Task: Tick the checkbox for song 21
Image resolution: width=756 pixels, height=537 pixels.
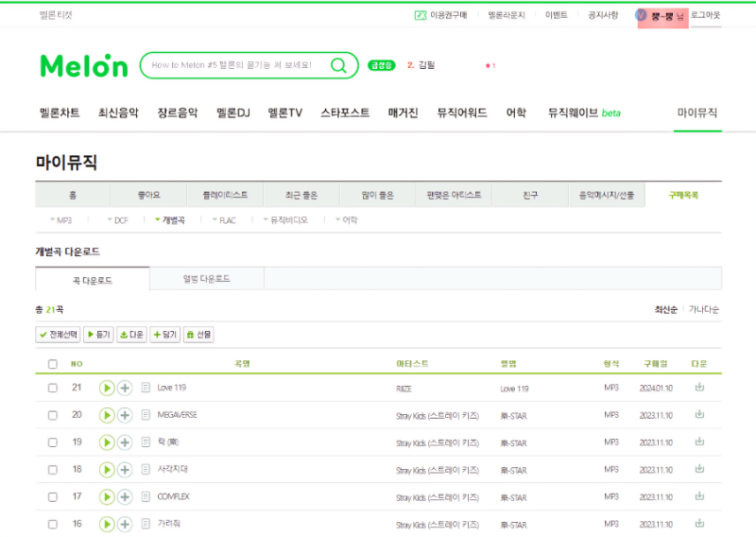Action: point(53,388)
